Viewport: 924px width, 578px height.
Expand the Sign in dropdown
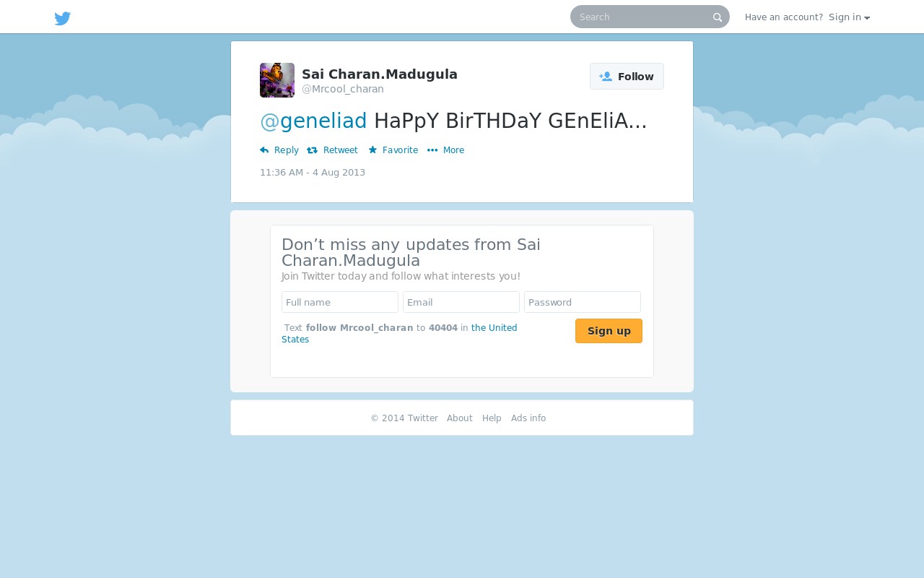849,17
